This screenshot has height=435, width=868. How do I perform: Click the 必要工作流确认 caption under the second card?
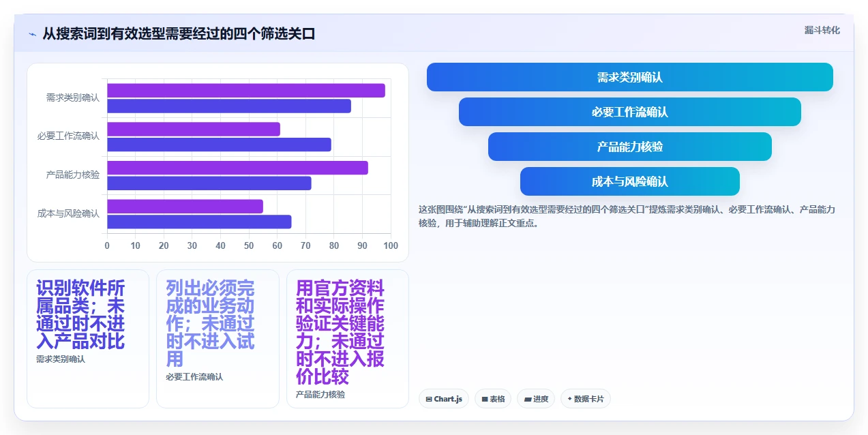pyautogui.click(x=194, y=376)
